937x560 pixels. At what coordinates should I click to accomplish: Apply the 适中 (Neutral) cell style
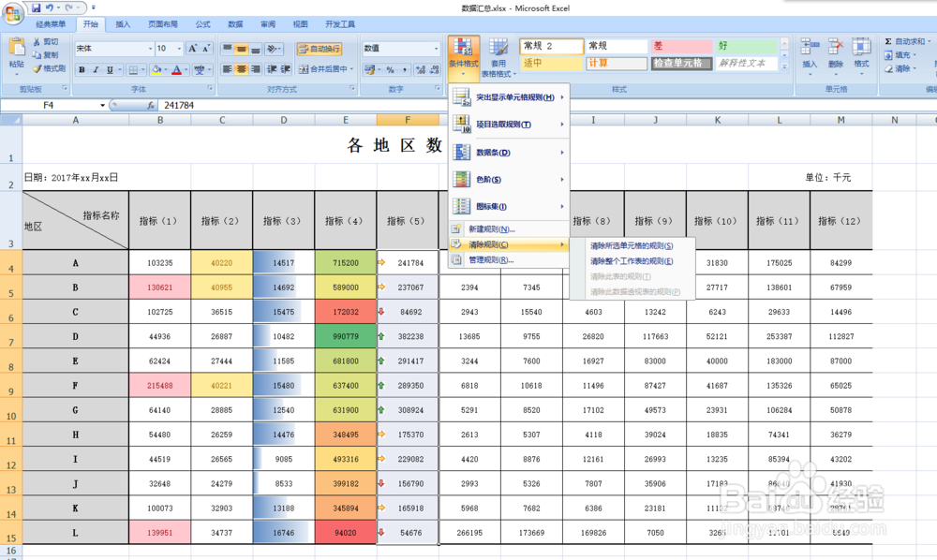pyautogui.click(x=550, y=64)
